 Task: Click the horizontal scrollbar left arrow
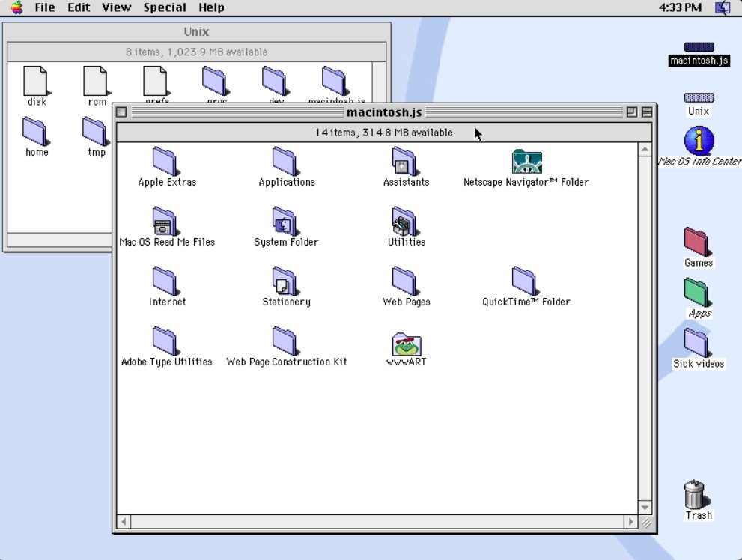(x=124, y=522)
